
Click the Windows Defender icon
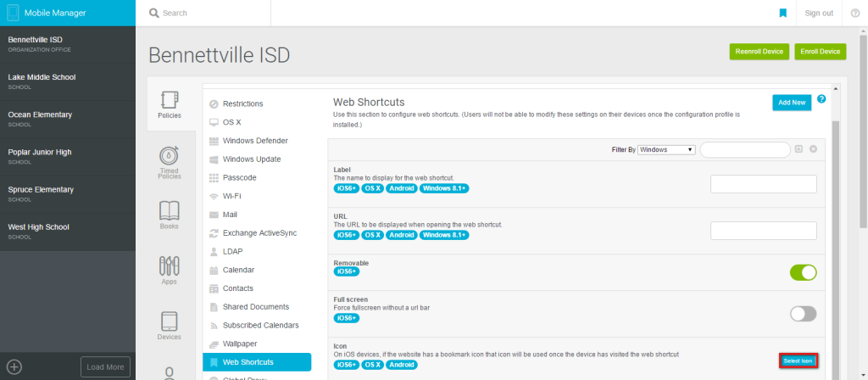[x=214, y=141]
